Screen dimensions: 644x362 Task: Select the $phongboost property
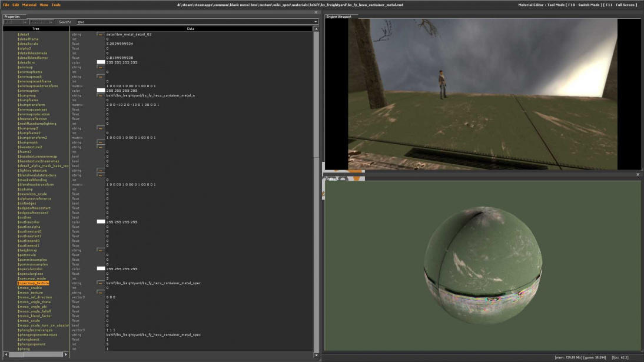tap(29, 340)
